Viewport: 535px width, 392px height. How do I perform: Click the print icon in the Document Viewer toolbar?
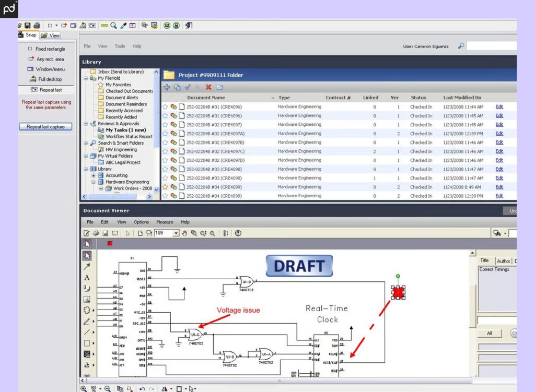[x=96, y=233]
